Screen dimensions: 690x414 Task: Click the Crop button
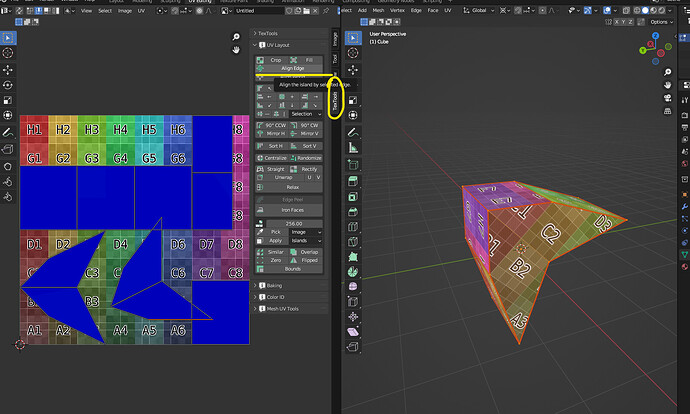(272, 60)
